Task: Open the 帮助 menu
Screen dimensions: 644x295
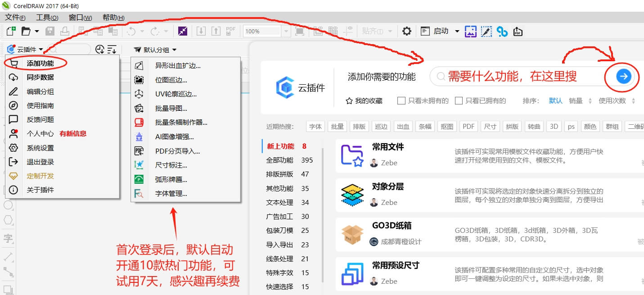Action: point(113,18)
